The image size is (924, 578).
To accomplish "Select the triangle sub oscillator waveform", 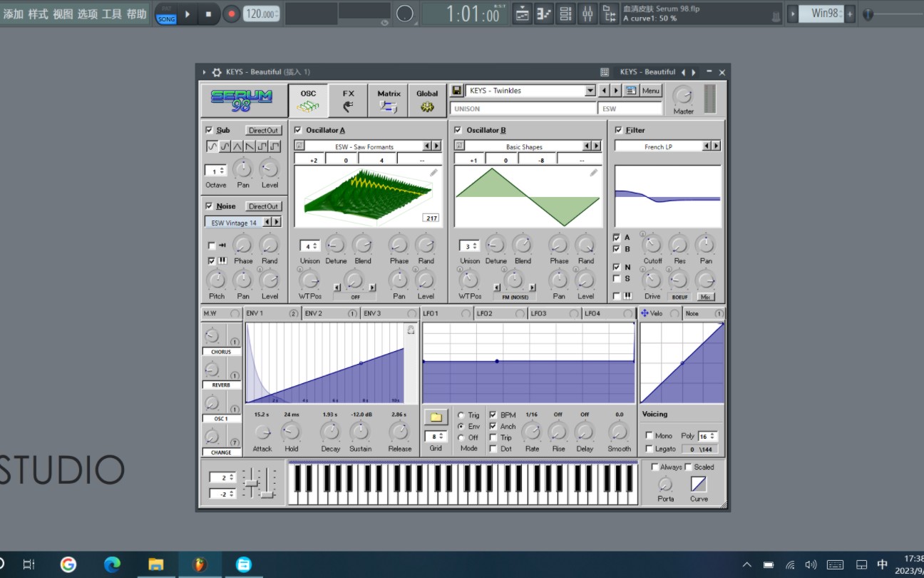I will [237, 146].
